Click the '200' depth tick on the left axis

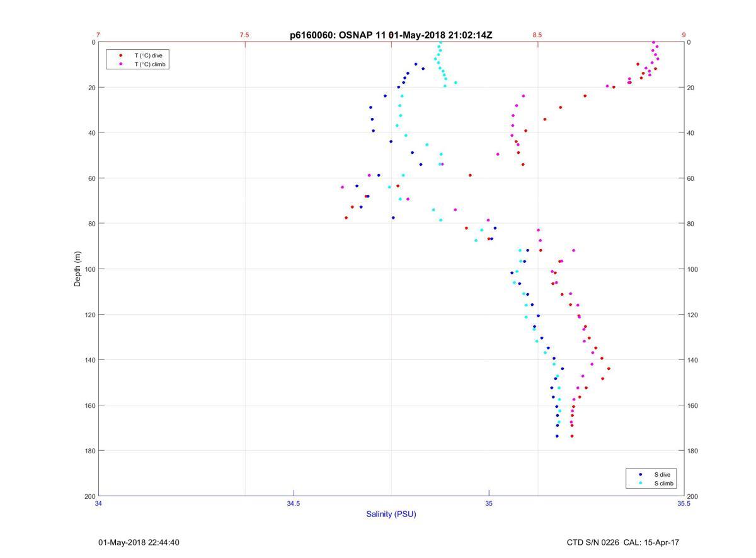(89, 496)
